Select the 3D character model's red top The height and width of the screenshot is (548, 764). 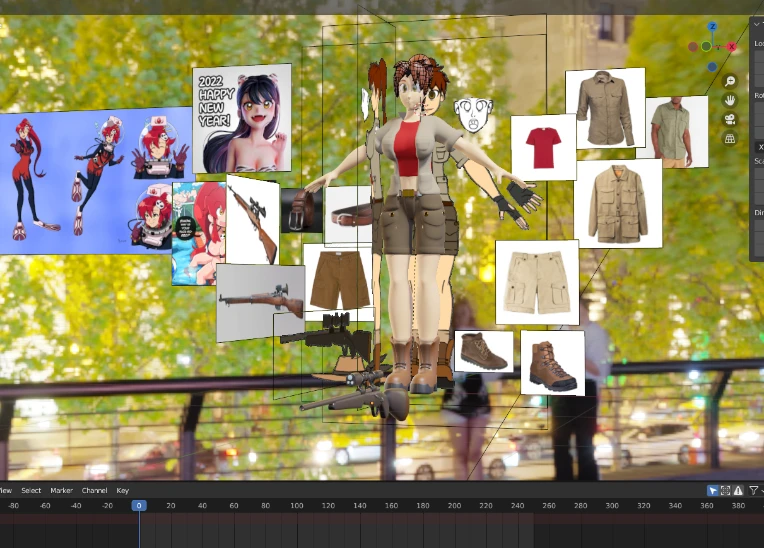pos(407,148)
